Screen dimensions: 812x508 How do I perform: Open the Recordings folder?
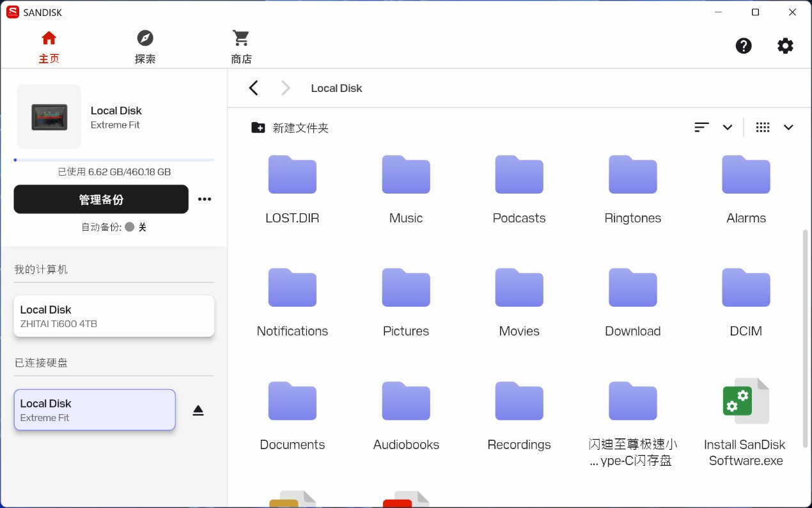519,416
